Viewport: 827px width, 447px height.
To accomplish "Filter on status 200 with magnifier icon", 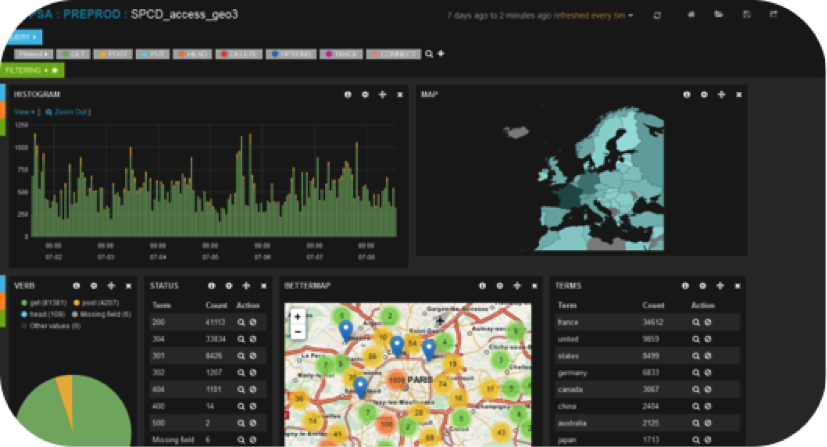I will pos(241,322).
